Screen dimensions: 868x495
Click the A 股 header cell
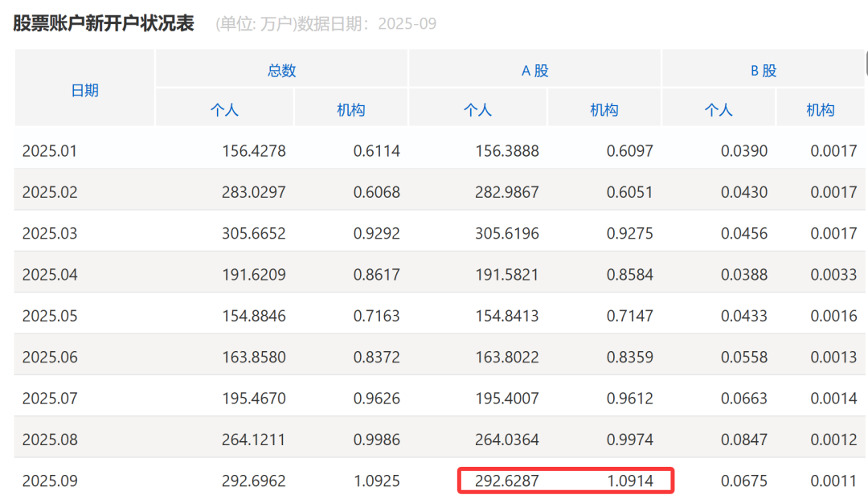coord(534,70)
